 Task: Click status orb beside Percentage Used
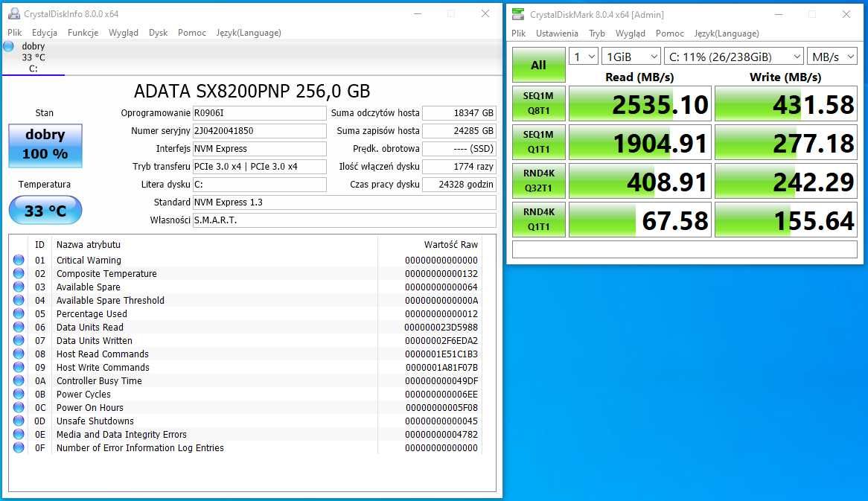tap(19, 313)
